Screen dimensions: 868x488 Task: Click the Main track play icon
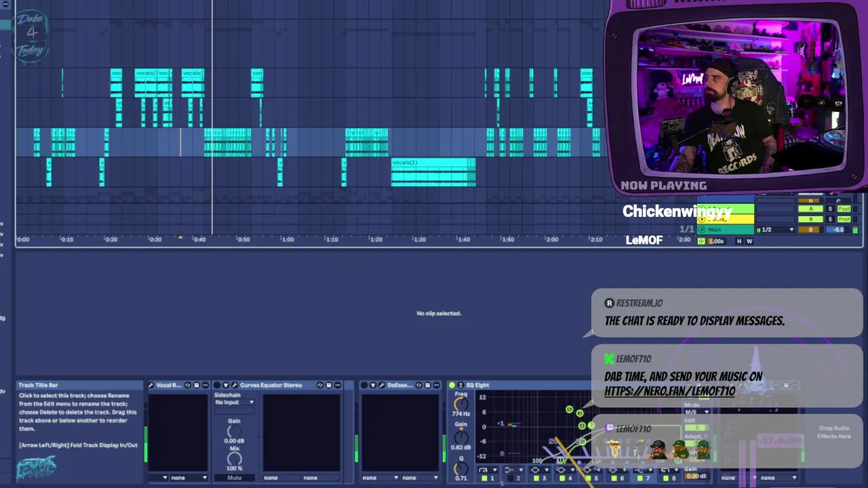pyautogui.click(x=701, y=230)
